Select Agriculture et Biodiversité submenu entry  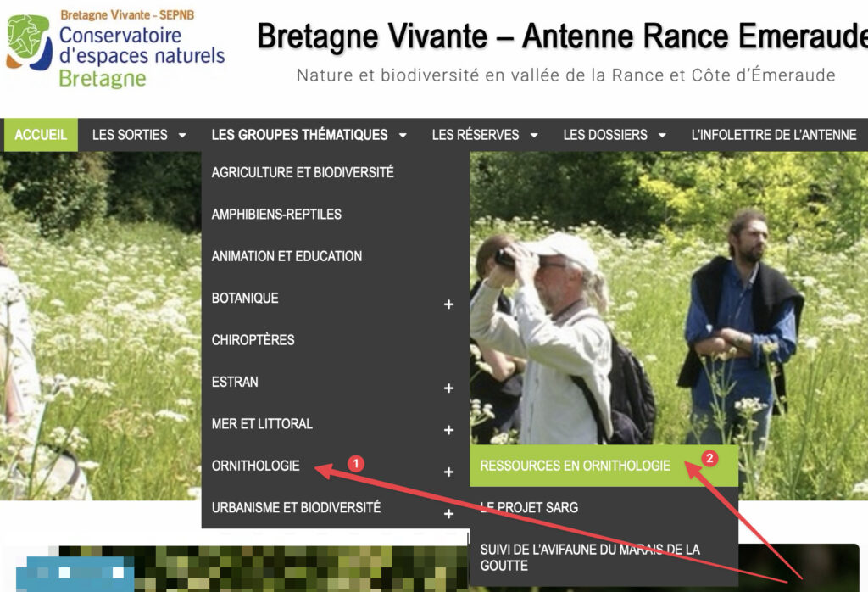click(336, 172)
